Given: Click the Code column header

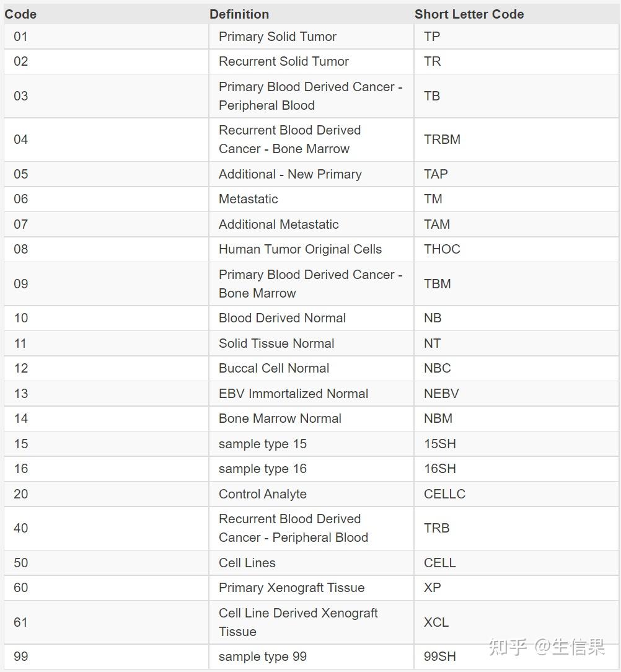Looking at the screenshot, I should [20, 14].
